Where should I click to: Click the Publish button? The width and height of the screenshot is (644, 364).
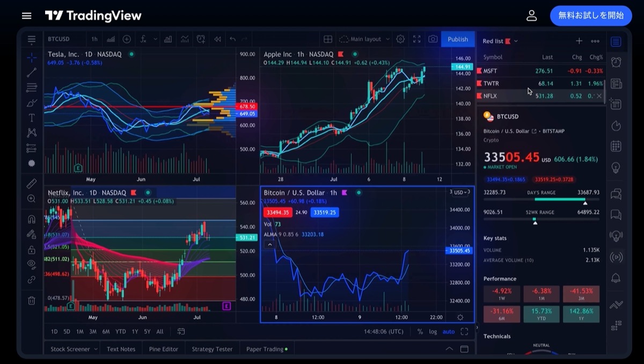458,39
